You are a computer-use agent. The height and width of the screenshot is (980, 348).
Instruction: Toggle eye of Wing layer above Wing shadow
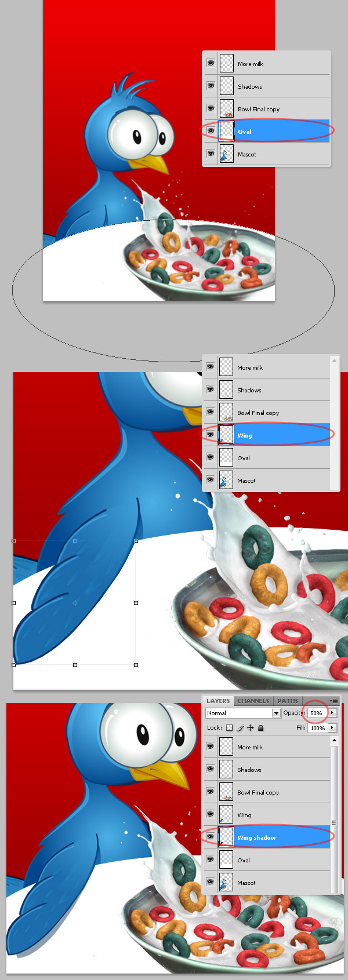[x=211, y=815]
